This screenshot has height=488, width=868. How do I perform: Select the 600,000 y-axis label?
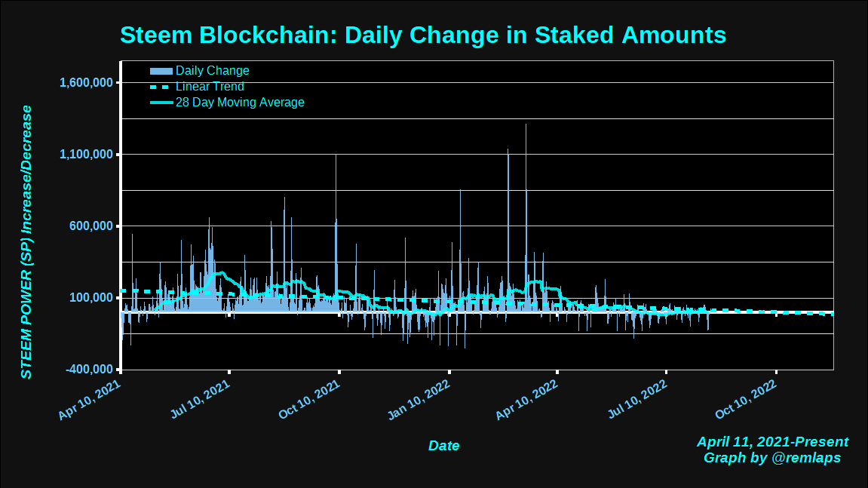coord(90,226)
